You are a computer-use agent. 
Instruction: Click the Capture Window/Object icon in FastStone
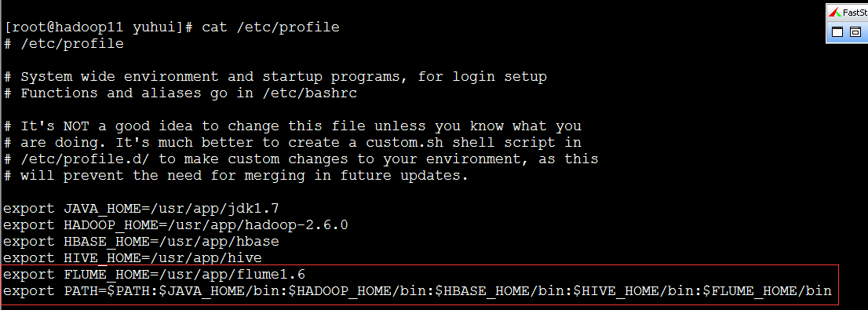point(855,32)
